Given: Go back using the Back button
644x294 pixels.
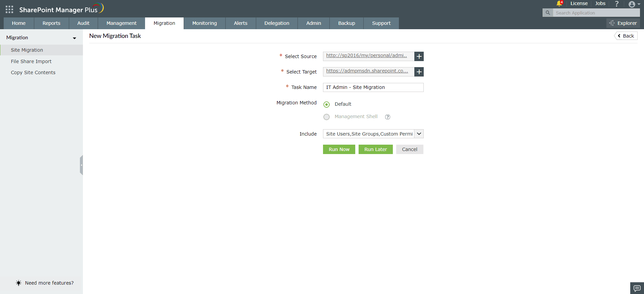Looking at the screenshot, I should point(626,36).
